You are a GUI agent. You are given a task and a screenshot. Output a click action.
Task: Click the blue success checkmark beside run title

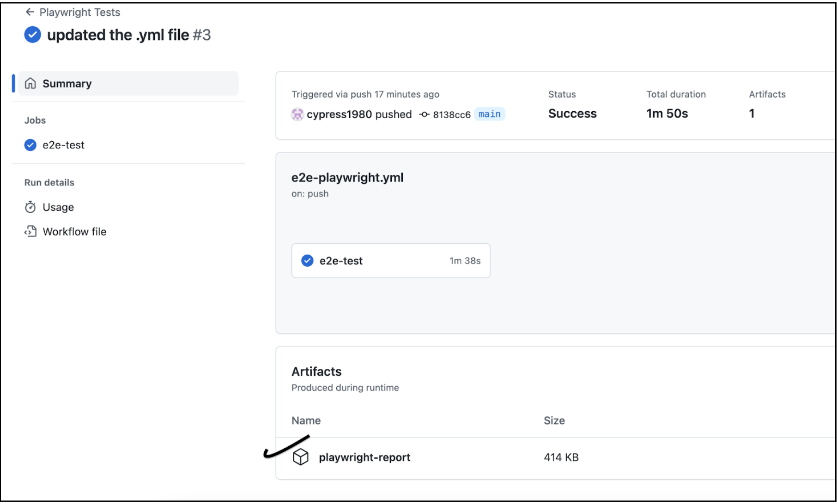(32, 35)
